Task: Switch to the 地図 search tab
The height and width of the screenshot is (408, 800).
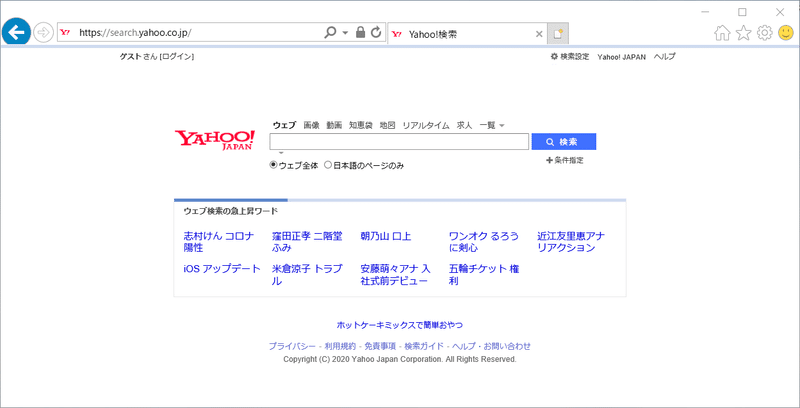Action: [387, 125]
